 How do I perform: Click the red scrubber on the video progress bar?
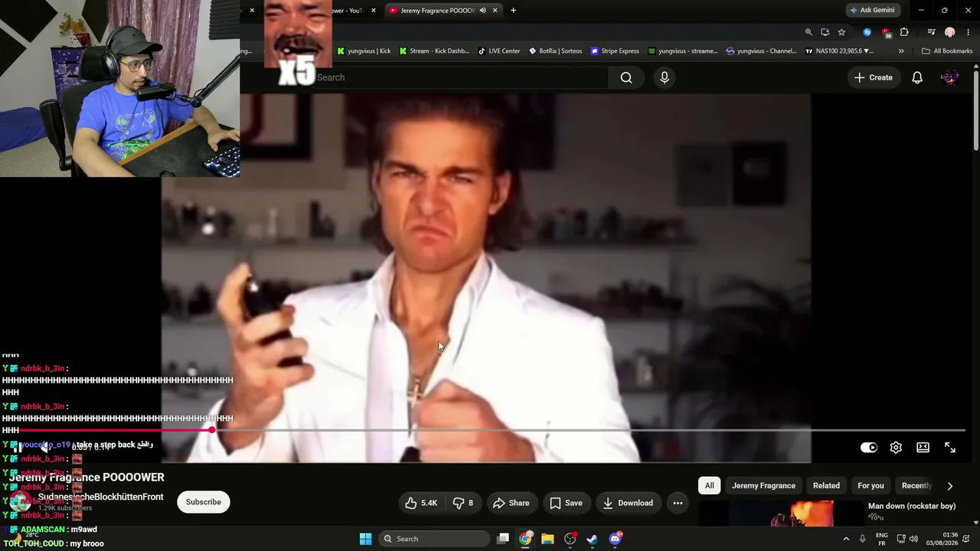click(212, 431)
